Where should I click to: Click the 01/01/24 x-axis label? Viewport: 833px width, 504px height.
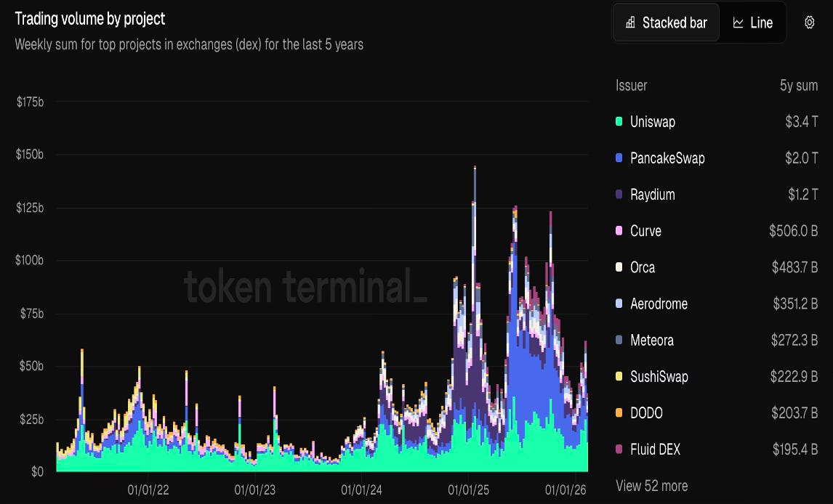(x=361, y=489)
